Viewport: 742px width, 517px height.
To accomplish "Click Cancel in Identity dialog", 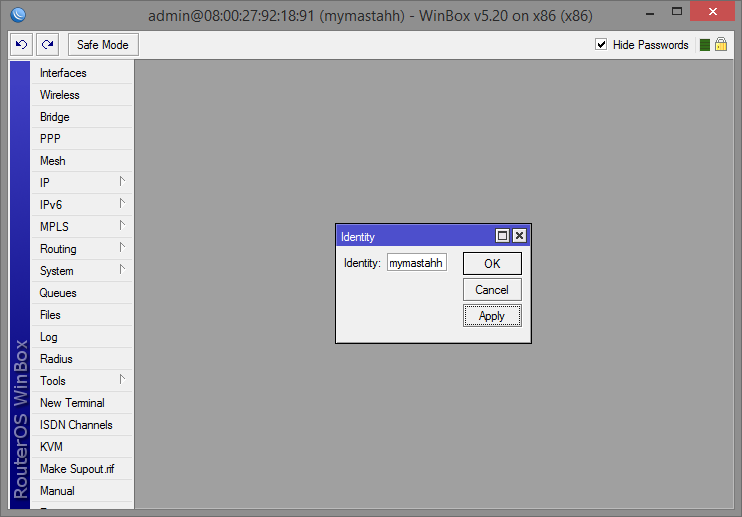I will click(492, 289).
